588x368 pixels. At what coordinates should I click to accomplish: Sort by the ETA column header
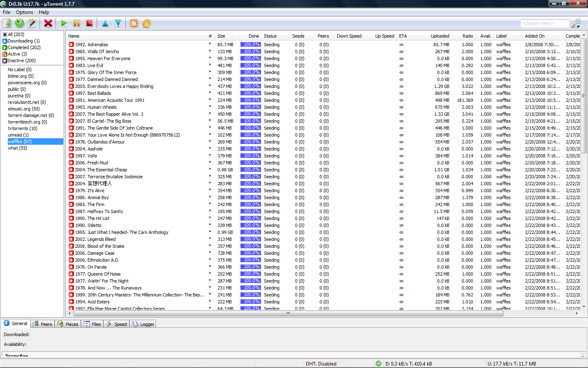pos(408,36)
